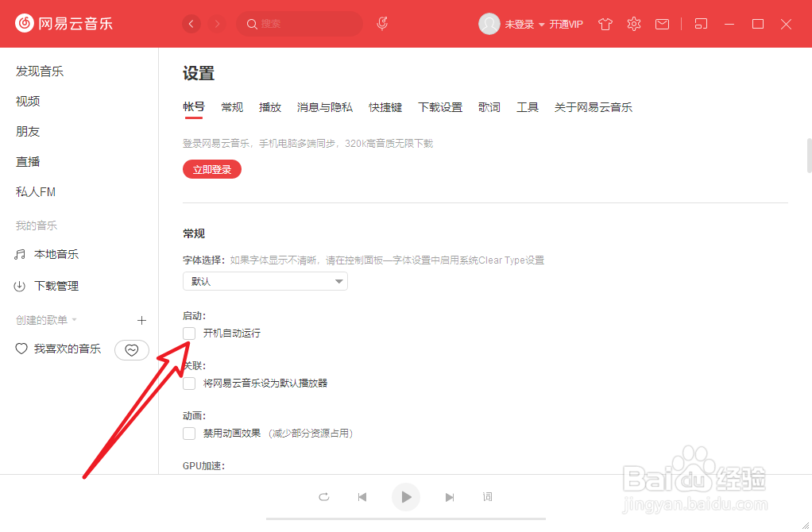Check 将网易云音乐设为默认播放器

point(189,384)
